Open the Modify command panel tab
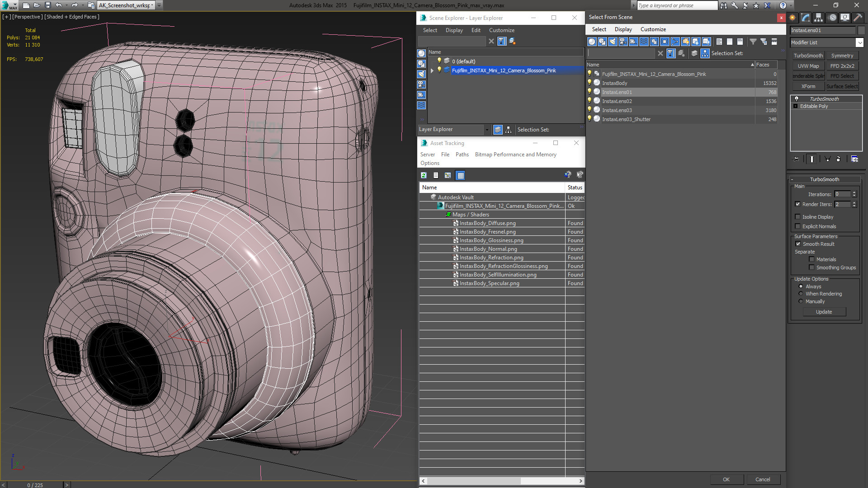 (x=806, y=18)
